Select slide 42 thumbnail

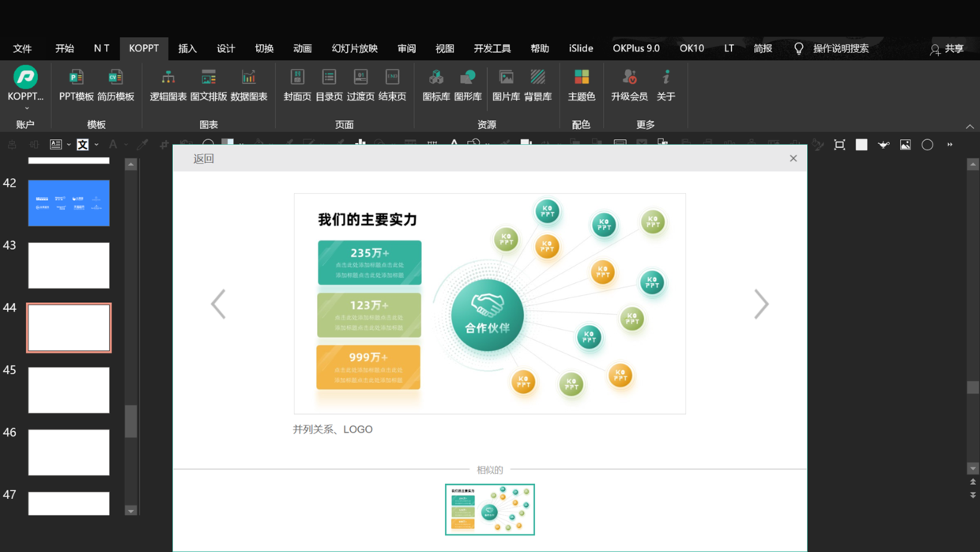pos(69,203)
